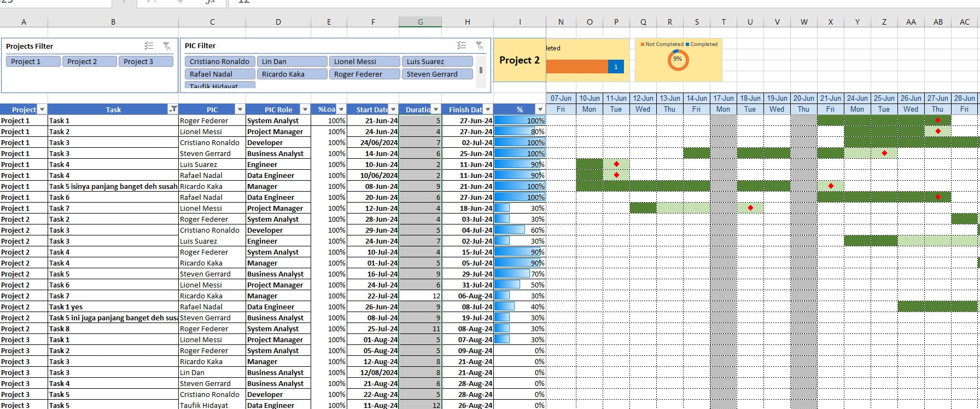Click the 20-Jun Gantt date header
This screenshot has height=409, width=980.
pos(804,98)
